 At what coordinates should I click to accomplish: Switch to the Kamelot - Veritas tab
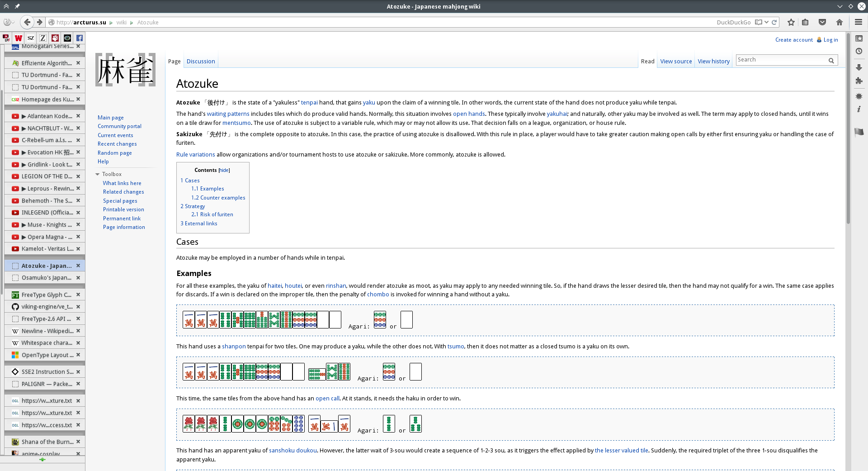[45, 249]
